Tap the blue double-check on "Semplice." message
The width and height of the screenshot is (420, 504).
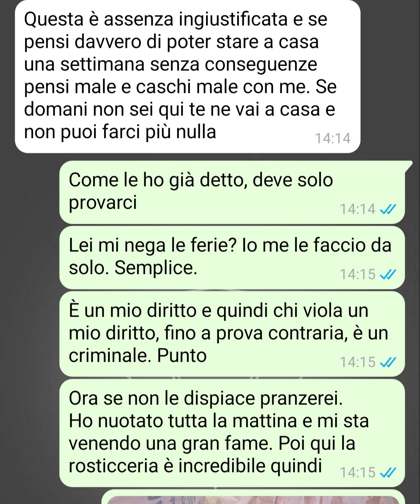388,275
